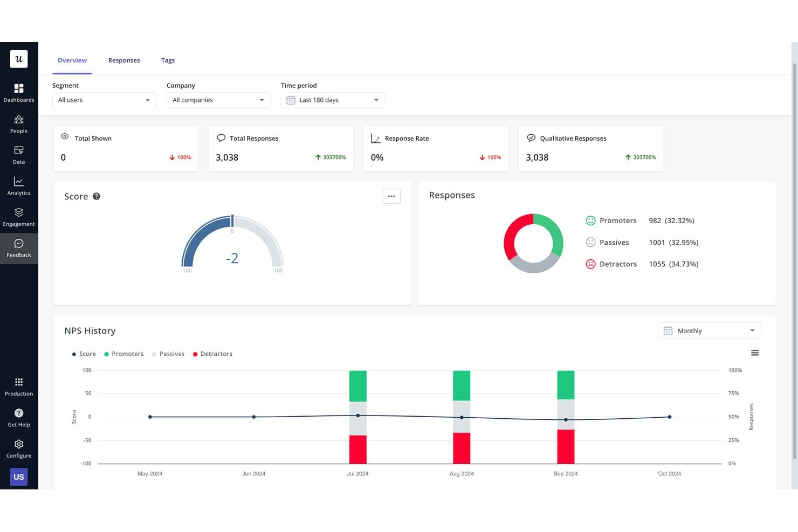This screenshot has width=798, height=532.
Task: Select Feedback in sidebar
Action: (19, 248)
